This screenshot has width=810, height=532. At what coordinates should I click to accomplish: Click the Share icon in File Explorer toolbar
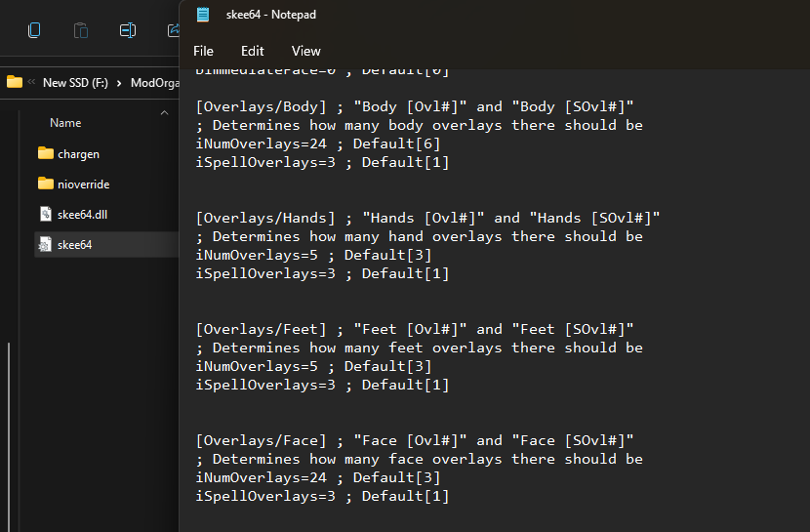(174, 30)
